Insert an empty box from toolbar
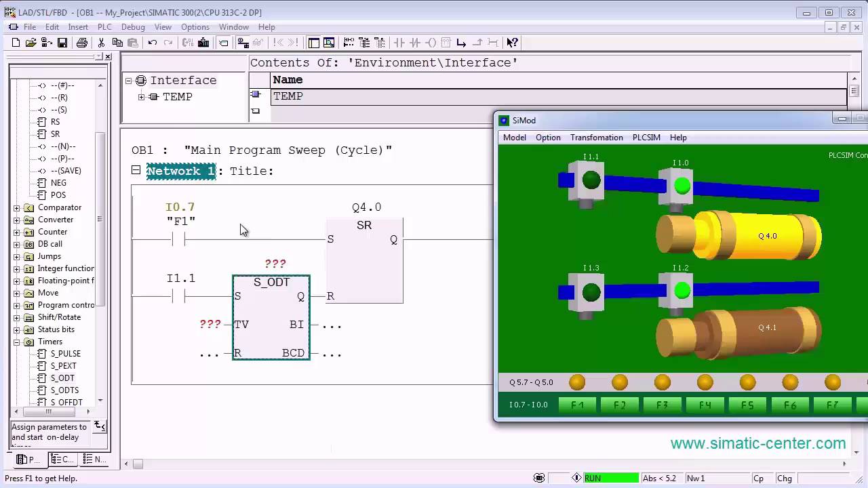 (446, 43)
